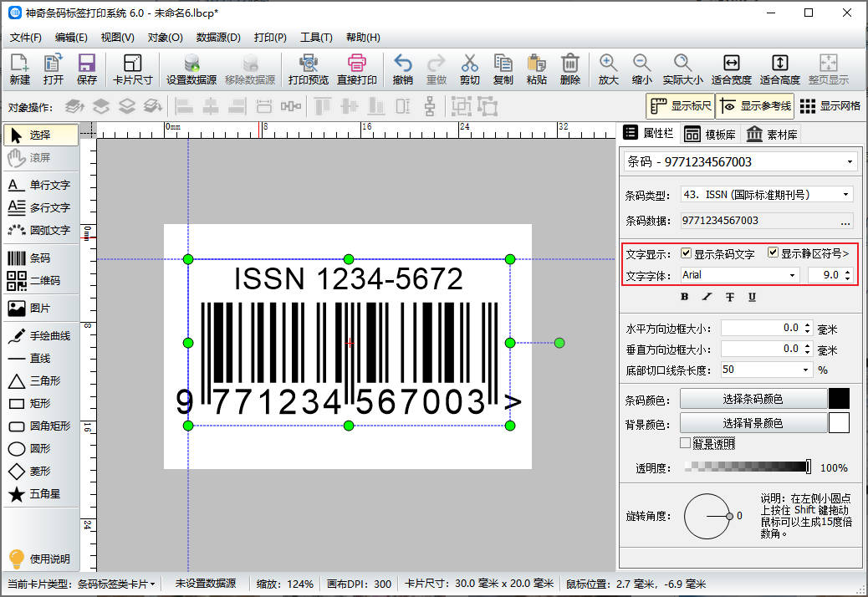This screenshot has width=868, height=597.
Task: Paste with 粘贴 clipboard icon
Action: 536,69
